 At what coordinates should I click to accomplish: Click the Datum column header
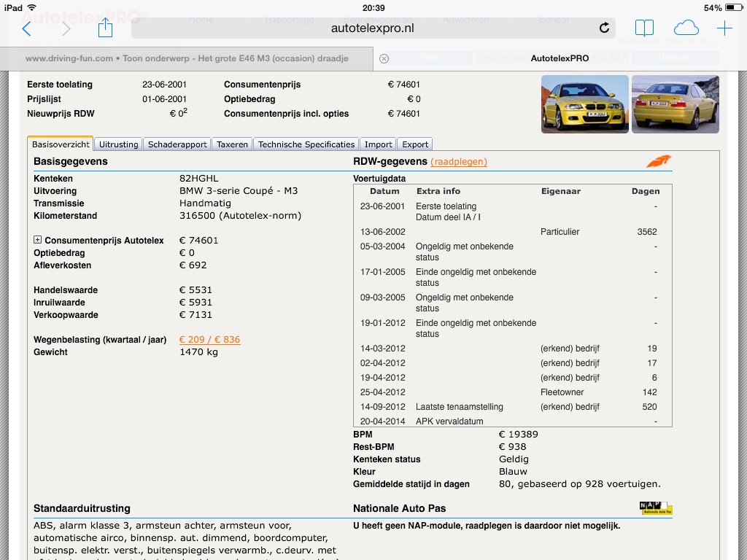[x=384, y=191]
